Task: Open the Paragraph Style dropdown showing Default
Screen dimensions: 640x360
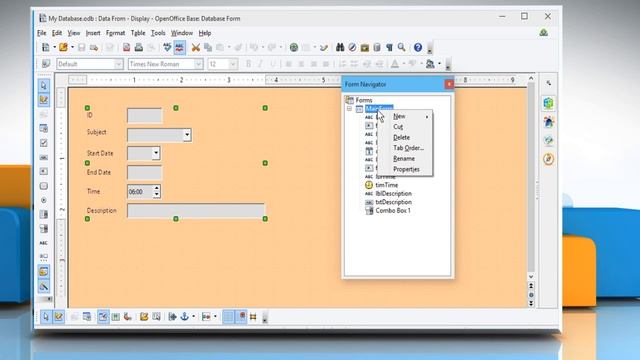Action: click(118, 64)
